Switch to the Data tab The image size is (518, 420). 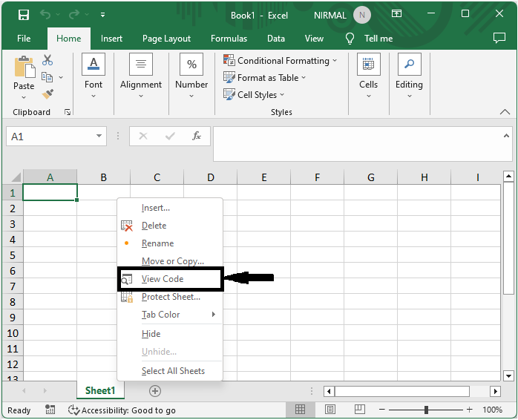point(276,39)
